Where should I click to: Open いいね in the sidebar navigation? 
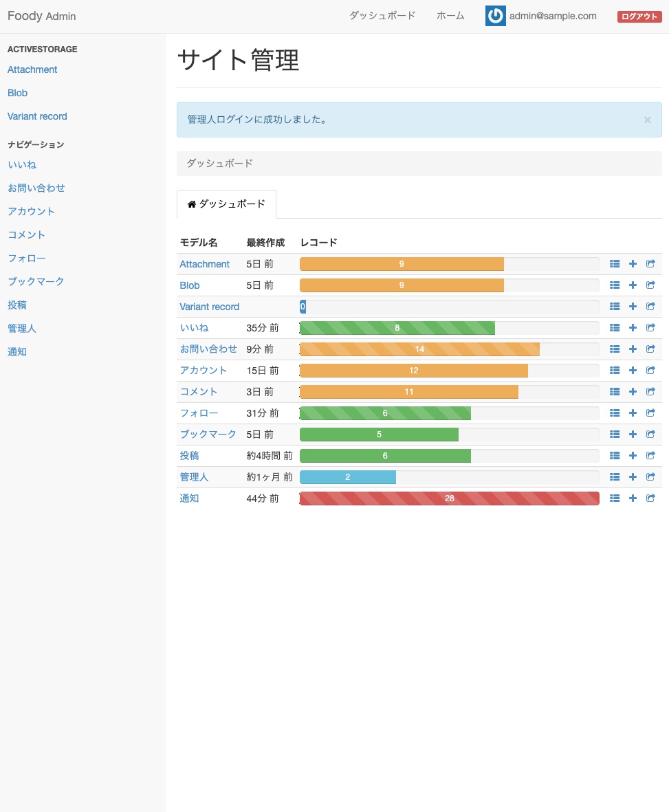coord(22,165)
